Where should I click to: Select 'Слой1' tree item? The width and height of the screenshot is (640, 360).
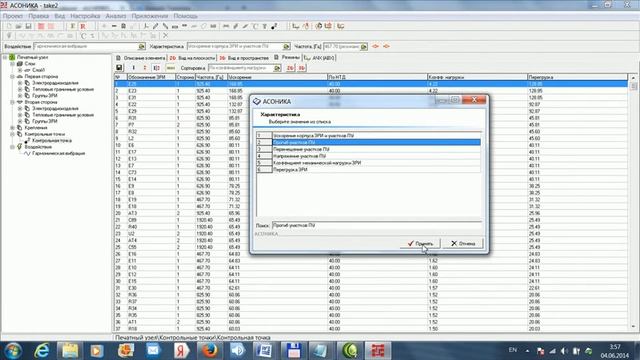point(38,70)
